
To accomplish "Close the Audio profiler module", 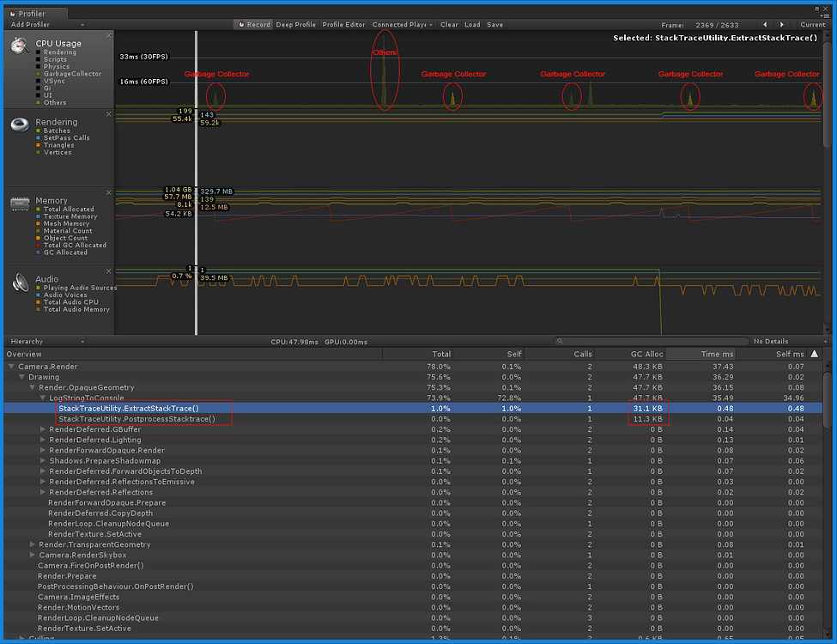I will (108, 270).
